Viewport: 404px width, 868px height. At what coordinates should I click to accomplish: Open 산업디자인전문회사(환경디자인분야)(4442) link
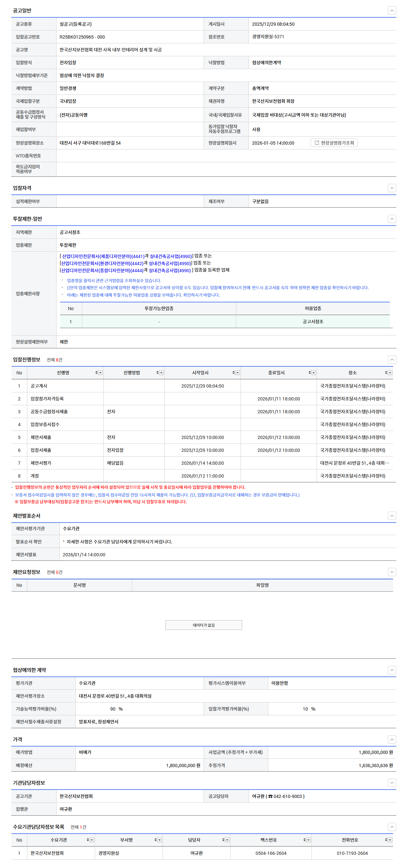[102, 264]
